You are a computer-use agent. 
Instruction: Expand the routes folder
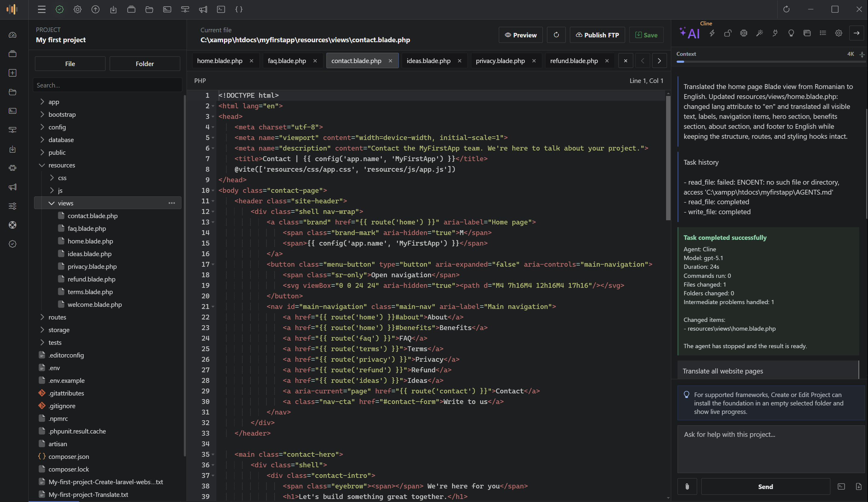(x=42, y=317)
